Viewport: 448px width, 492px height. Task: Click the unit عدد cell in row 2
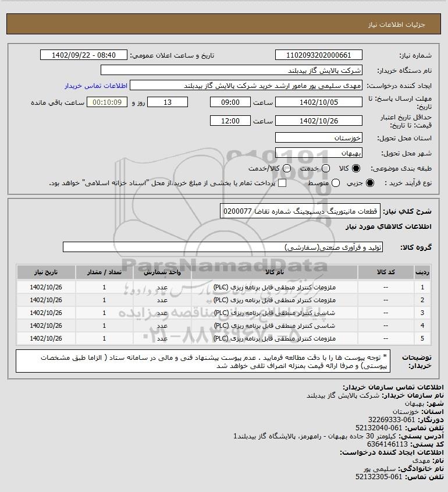coord(162,300)
